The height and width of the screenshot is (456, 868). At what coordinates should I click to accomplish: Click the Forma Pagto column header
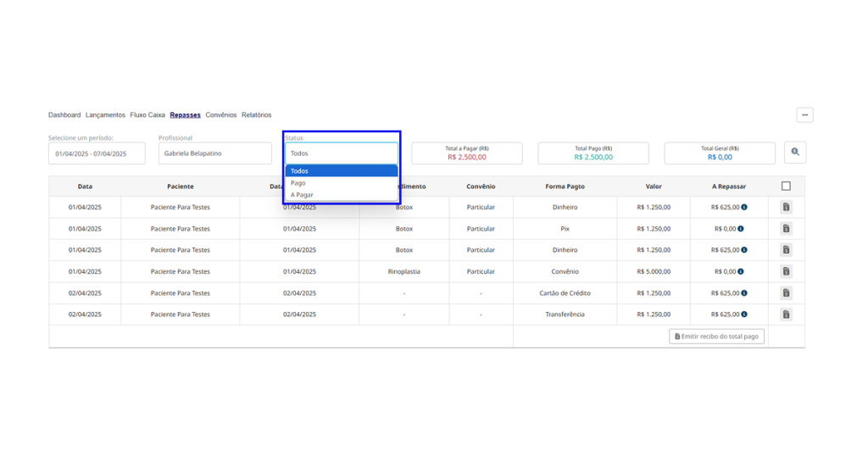click(x=565, y=186)
